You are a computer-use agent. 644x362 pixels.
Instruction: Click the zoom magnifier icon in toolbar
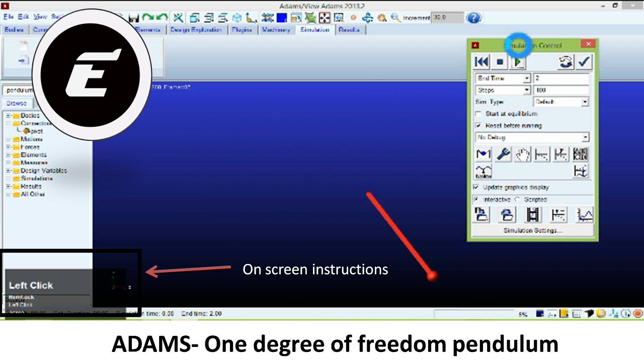click(x=396, y=18)
